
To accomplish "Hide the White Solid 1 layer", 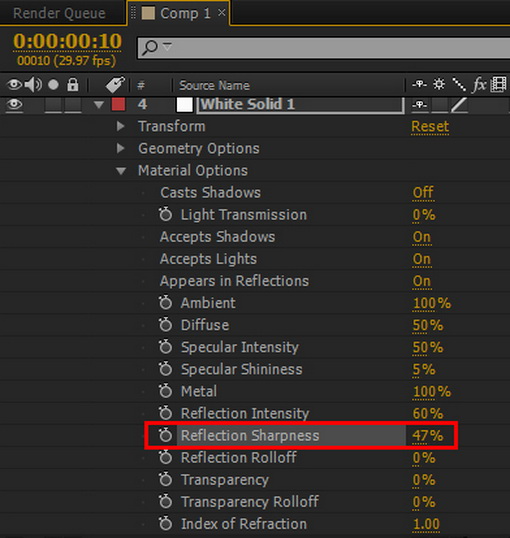I will 14,104.
